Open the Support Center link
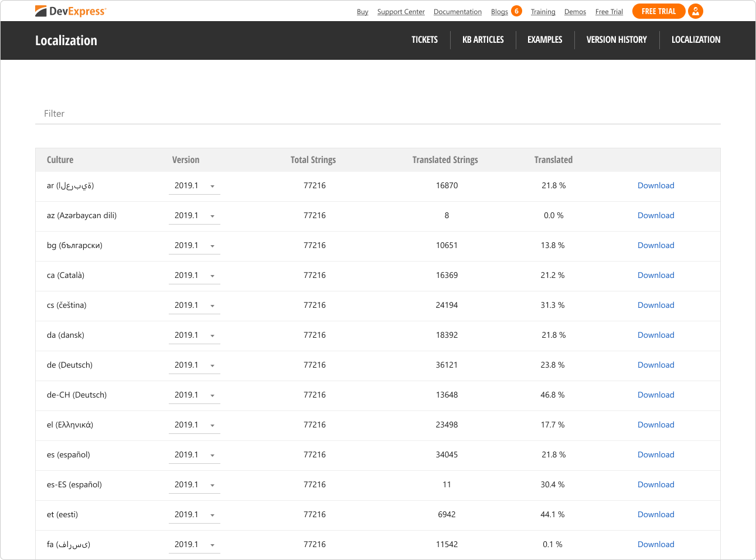The image size is (756, 560). pyautogui.click(x=401, y=12)
